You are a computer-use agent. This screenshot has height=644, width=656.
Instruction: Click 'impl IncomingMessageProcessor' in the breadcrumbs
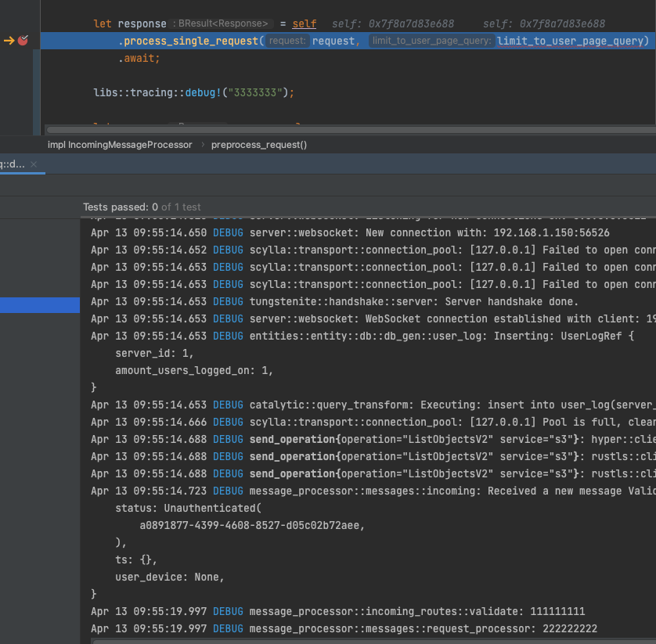click(x=119, y=145)
